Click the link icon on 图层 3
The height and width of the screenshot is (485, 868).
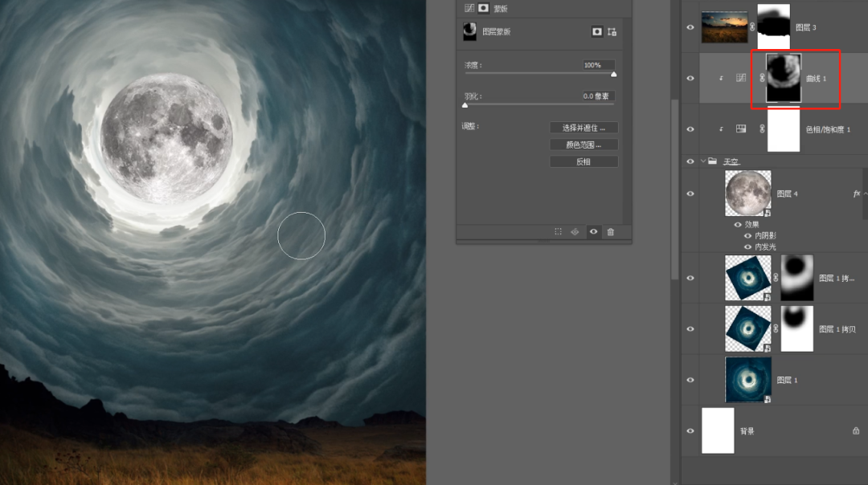[753, 26]
